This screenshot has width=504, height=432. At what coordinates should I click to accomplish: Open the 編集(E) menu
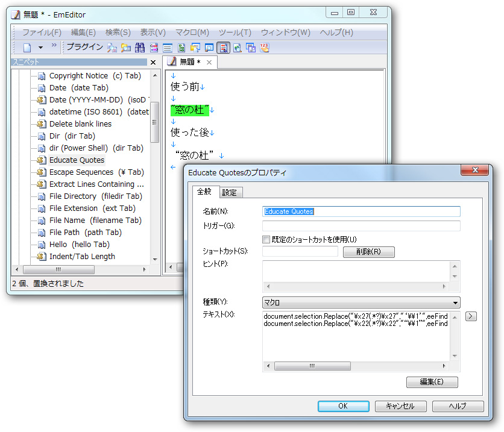(x=83, y=33)
